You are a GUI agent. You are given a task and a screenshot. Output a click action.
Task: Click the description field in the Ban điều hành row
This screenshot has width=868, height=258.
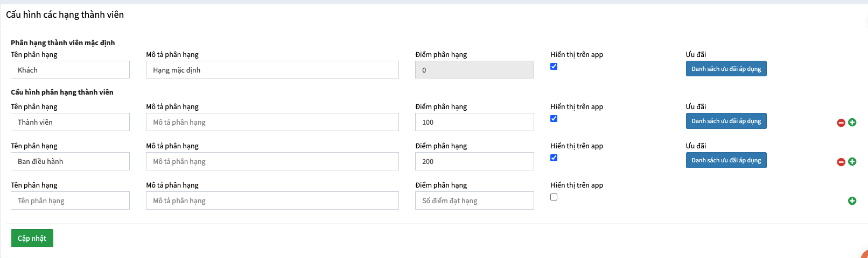tap(272, 161)
